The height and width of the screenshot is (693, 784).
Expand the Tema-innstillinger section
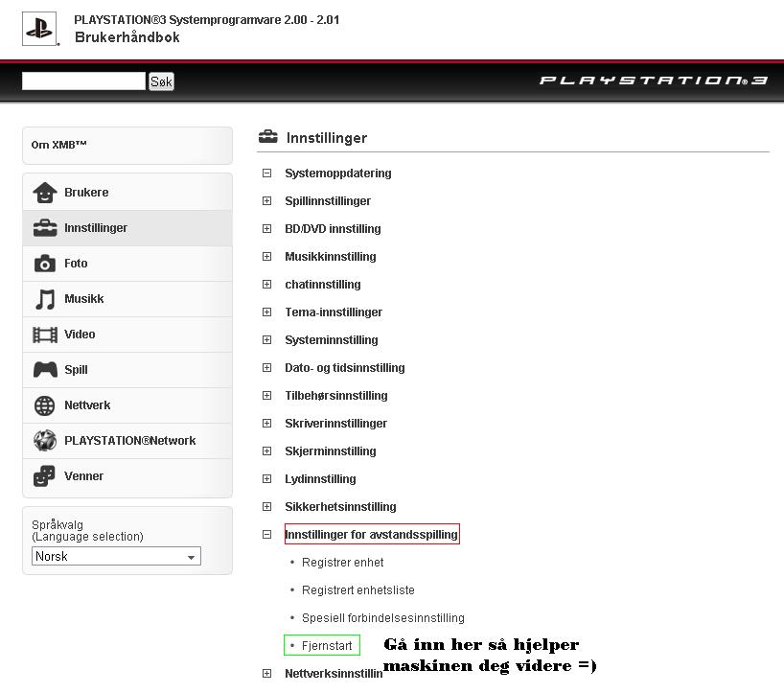point(267,312)
